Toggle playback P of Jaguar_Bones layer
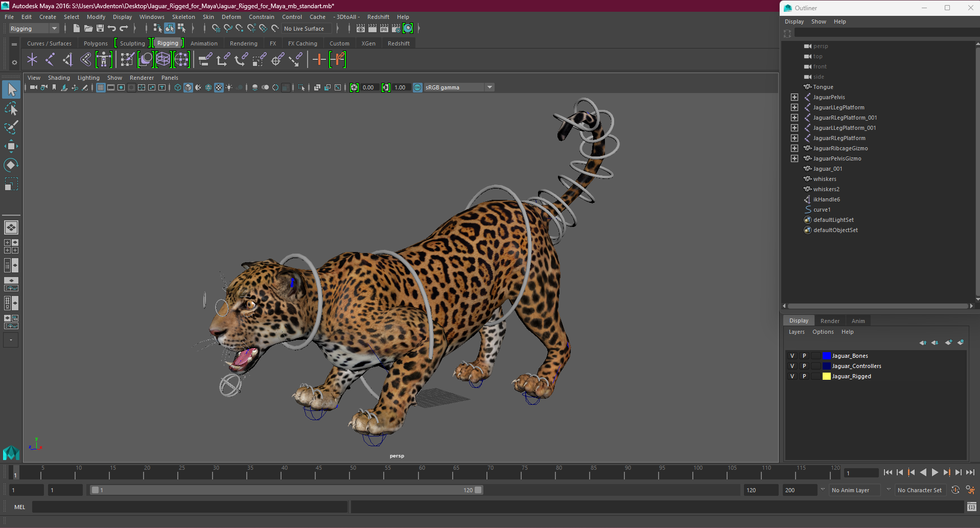This screenshot has height=528, width=980. point(804,356)
